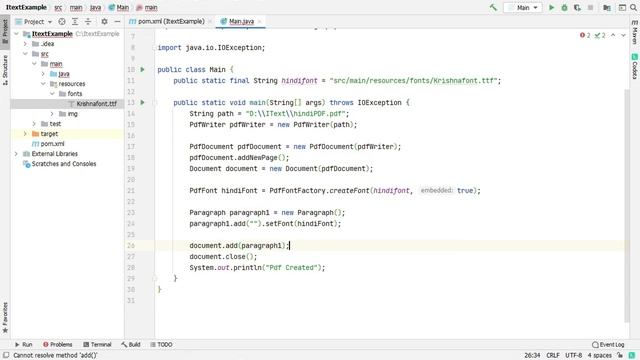Expand the .idea folder

pos(25,44)
